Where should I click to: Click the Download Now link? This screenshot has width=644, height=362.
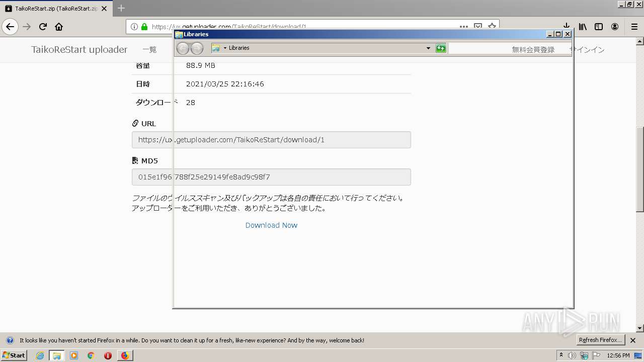271,225
